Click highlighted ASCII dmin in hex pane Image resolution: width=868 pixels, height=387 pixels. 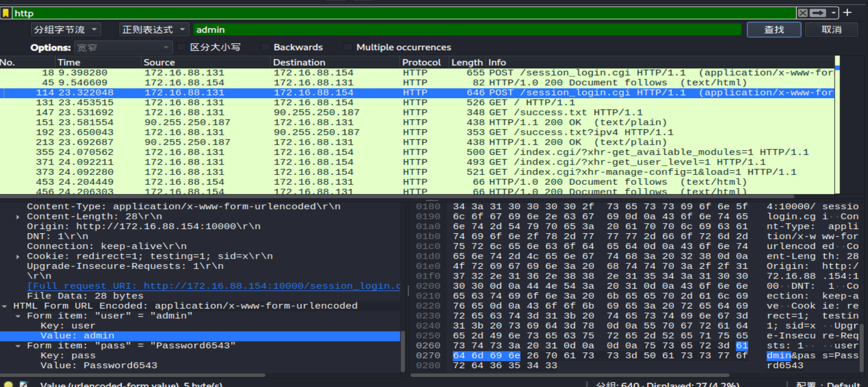coord(779,355)
